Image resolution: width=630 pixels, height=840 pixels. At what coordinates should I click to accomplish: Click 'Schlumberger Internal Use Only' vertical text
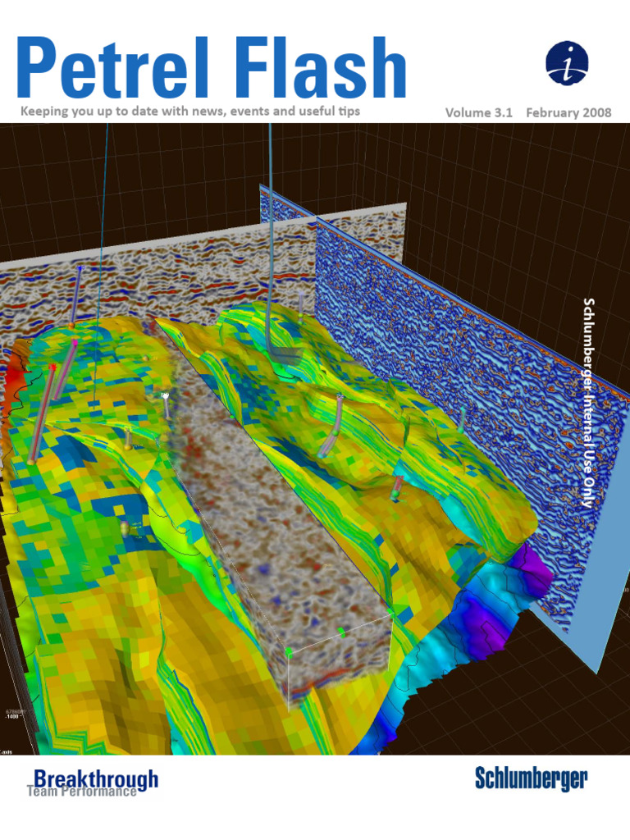click(x=587, y=401)
